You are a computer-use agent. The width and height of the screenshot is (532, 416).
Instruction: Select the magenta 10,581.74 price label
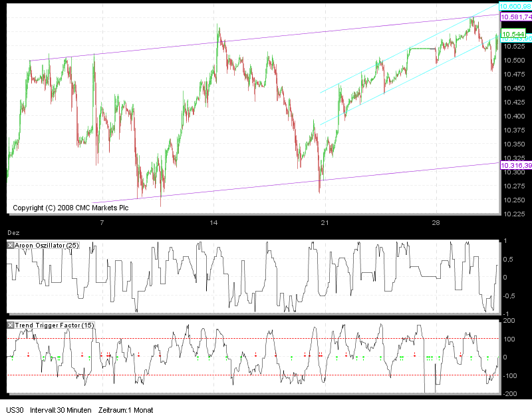click(515, 18)
